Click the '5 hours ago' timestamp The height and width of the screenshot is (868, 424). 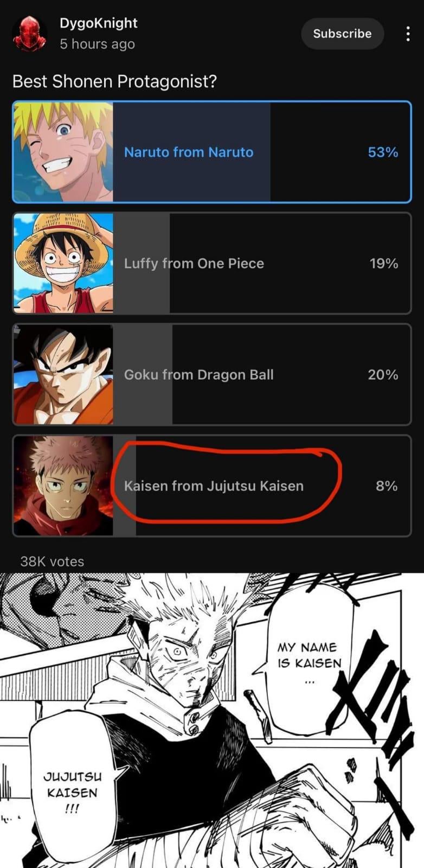pos(97,44)
